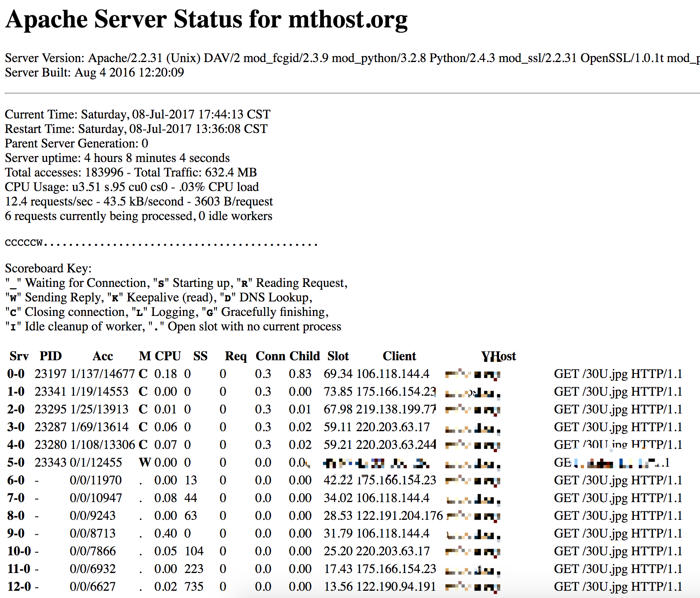Click PID "23343"
The image size is (700, 598).
tap(50, 463)
